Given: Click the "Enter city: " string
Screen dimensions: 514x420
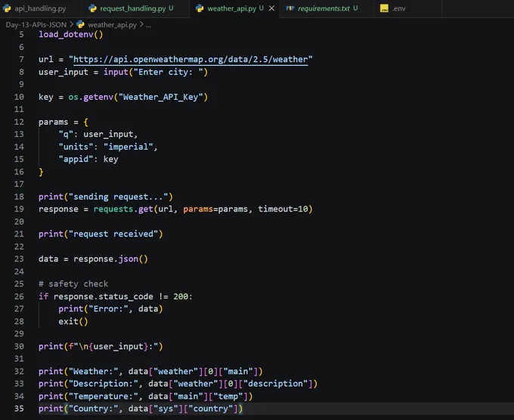Looking at the screenshot, I should coord(168,72).
